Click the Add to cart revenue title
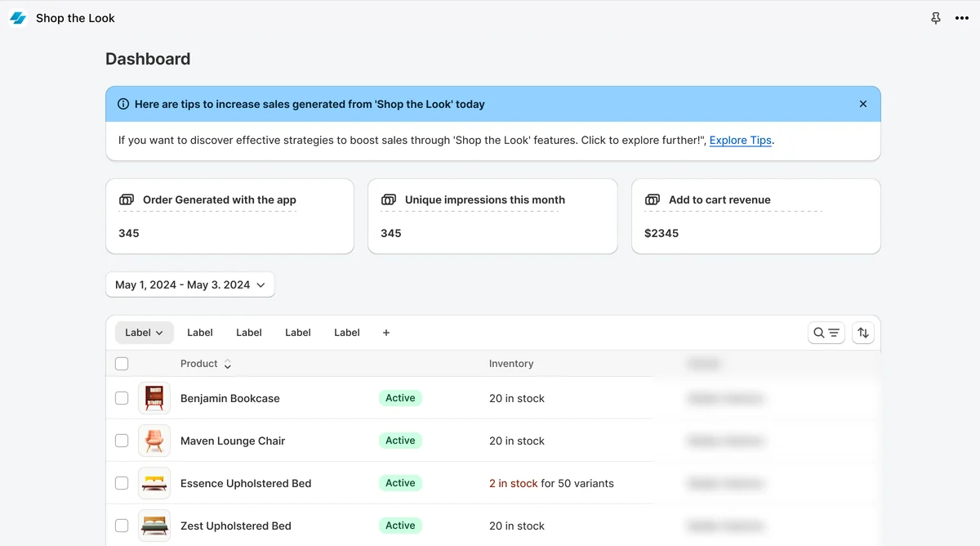This screenshot has width=980, height=546. 719,199
